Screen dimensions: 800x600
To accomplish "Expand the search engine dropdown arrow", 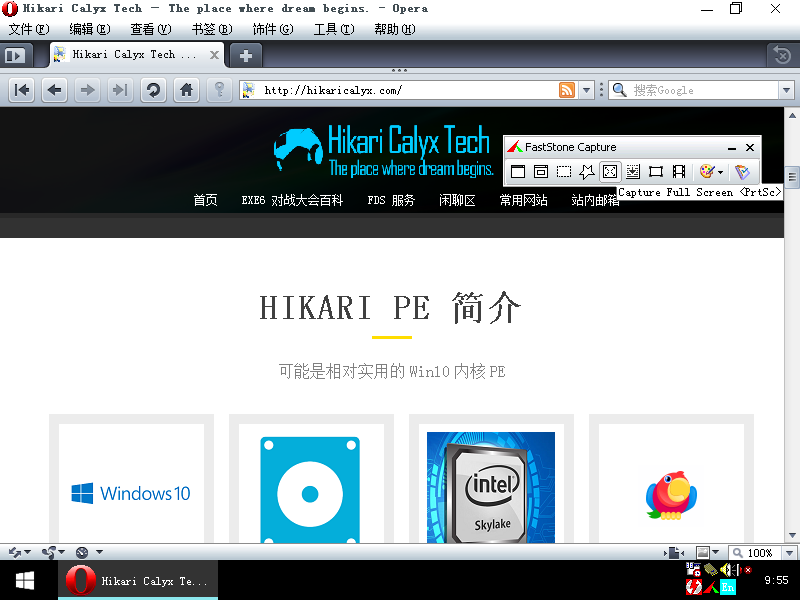I will 786,90.
